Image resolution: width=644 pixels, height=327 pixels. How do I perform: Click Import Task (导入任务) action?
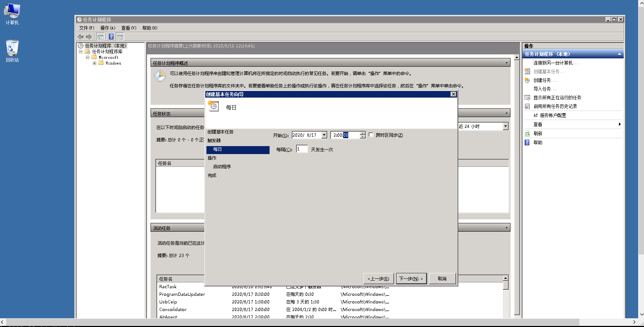point(545,89)
